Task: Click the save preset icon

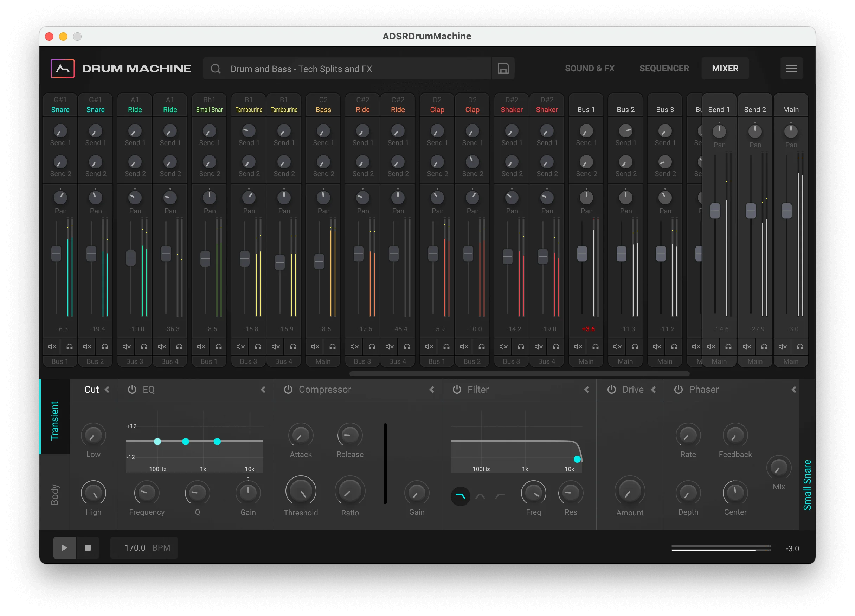Action: pyautogui.click(x=503, y=68)
